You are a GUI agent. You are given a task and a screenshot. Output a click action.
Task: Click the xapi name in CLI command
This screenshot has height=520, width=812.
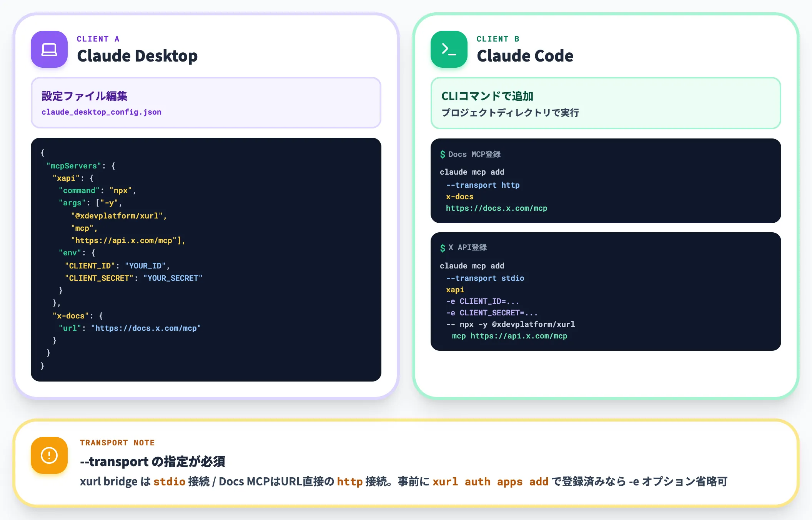455,290
